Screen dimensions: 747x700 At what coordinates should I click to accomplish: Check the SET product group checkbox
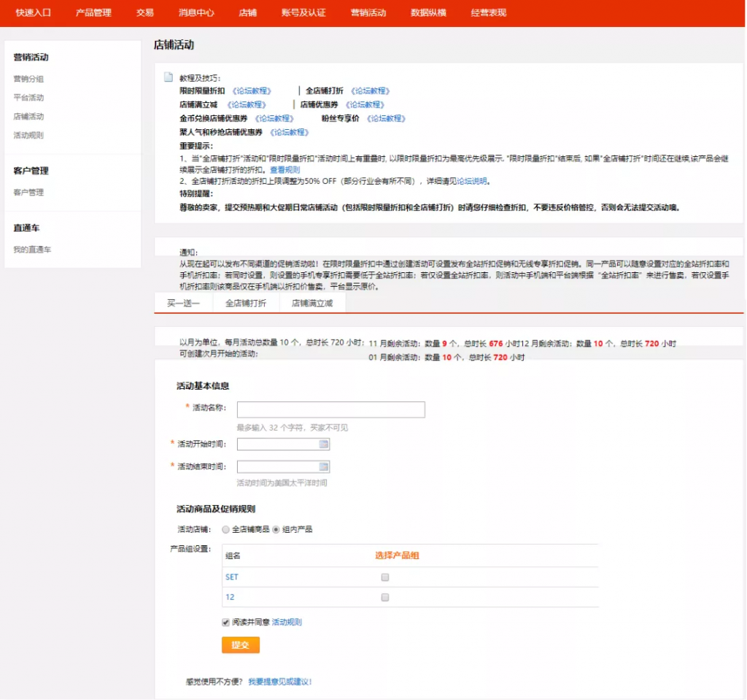(x=385, y=577)
